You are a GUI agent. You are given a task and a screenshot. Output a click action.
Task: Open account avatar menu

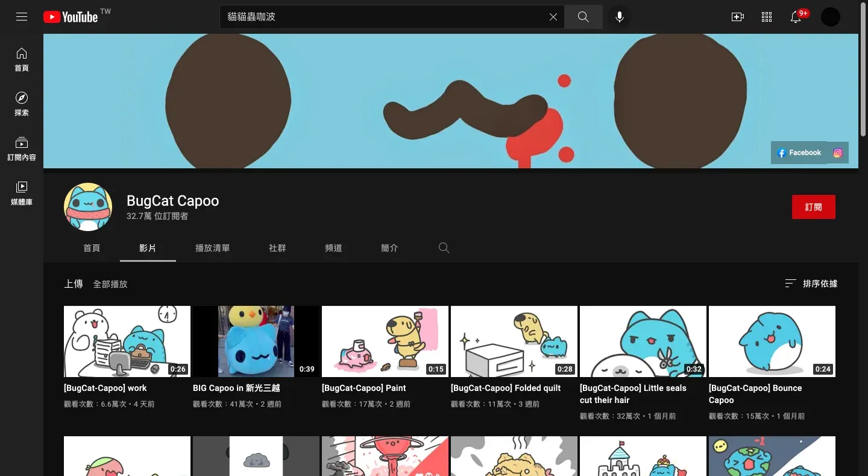(831, 17)
